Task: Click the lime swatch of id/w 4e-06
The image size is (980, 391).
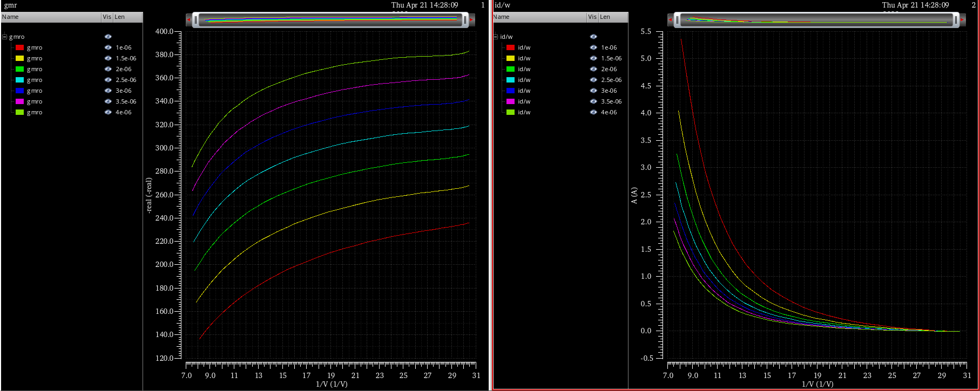Action: (510, 112)
